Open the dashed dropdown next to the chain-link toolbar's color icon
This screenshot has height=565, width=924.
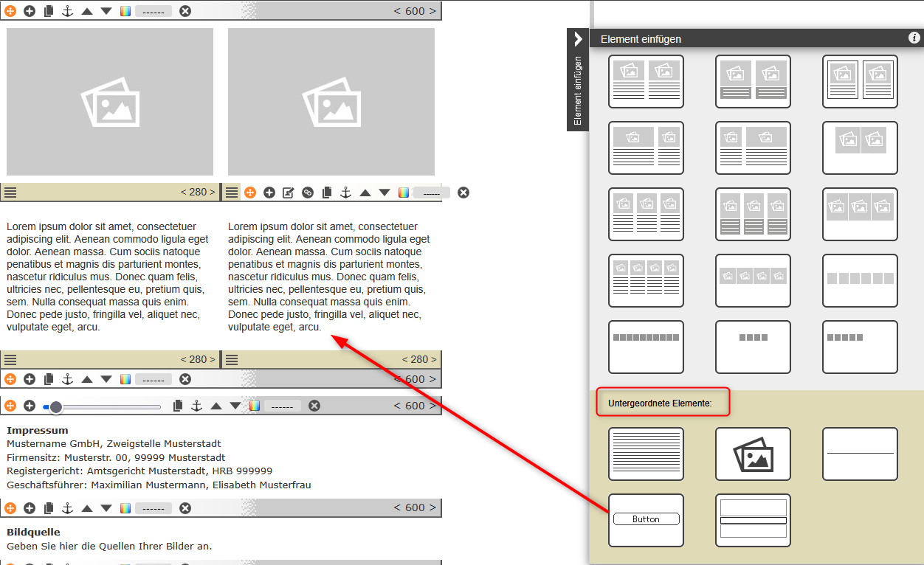tap(432, 193)
